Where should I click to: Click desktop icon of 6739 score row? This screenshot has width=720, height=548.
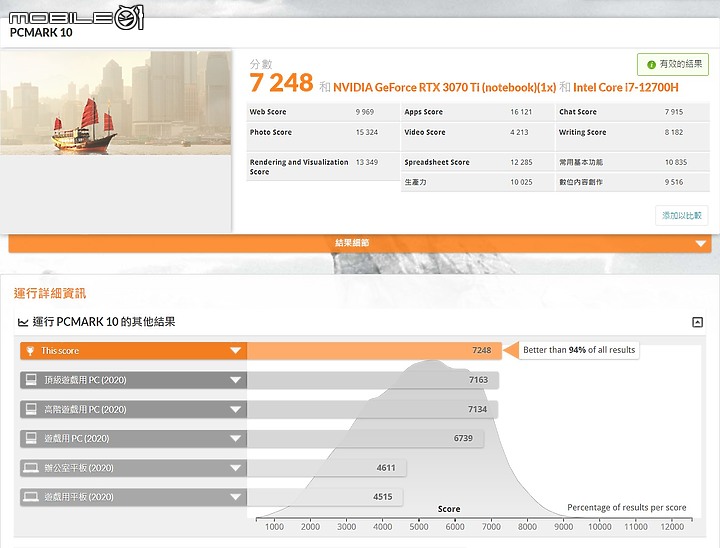point(31,438)
